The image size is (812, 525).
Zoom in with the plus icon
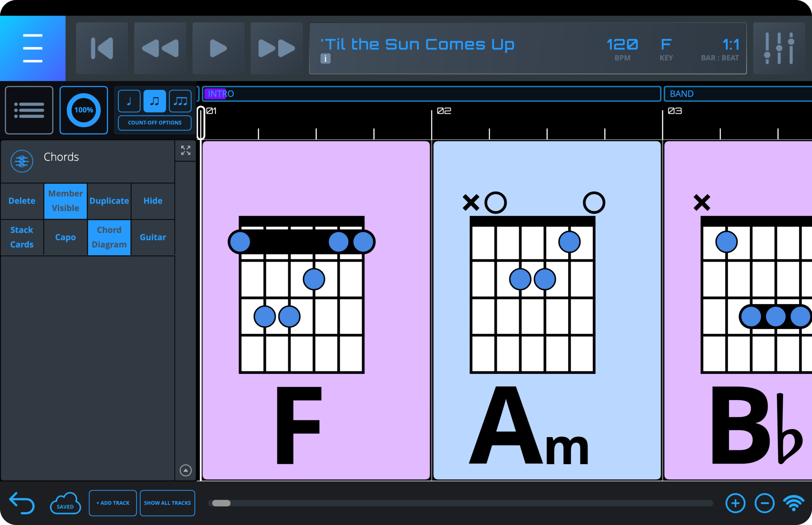point(735,503)
